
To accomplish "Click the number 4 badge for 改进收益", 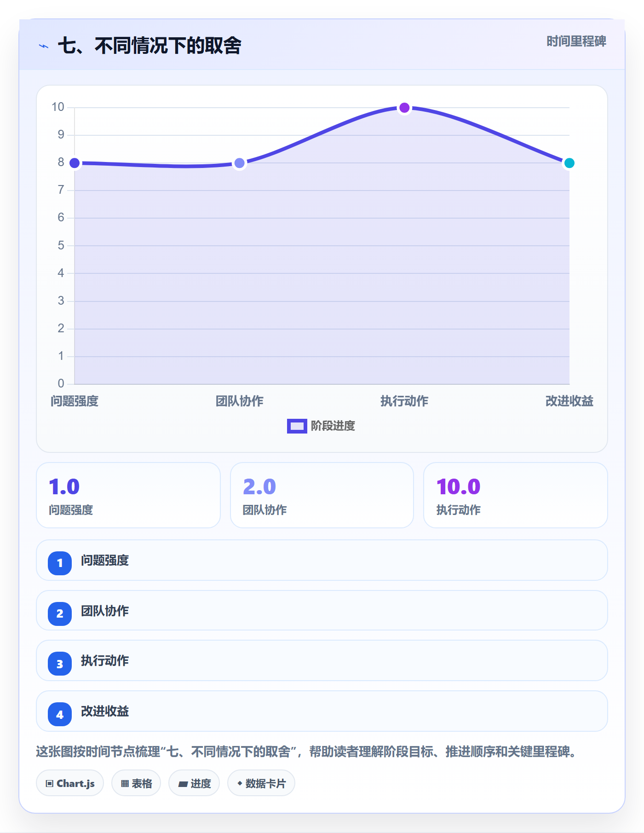I will [60, 714].
